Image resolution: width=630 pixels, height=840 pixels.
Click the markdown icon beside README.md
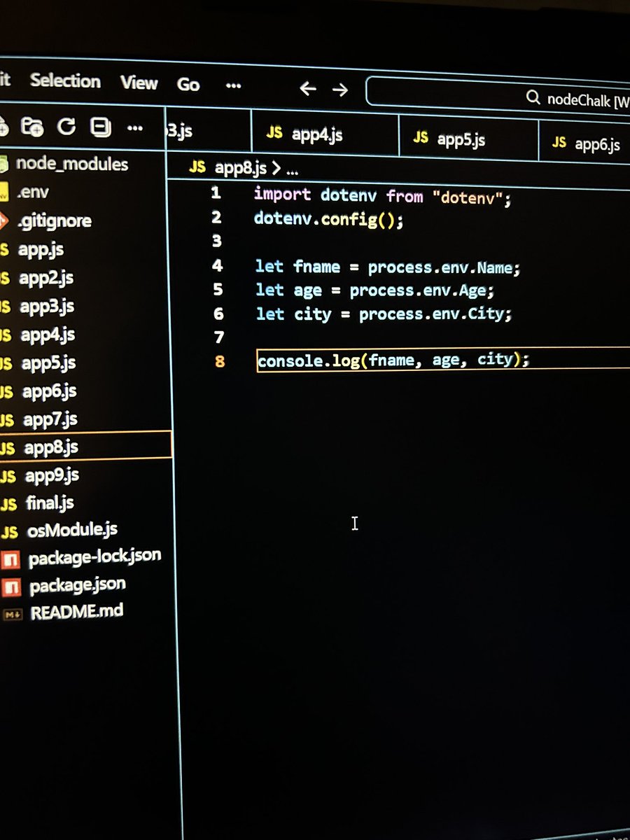[x=13, y=614]
